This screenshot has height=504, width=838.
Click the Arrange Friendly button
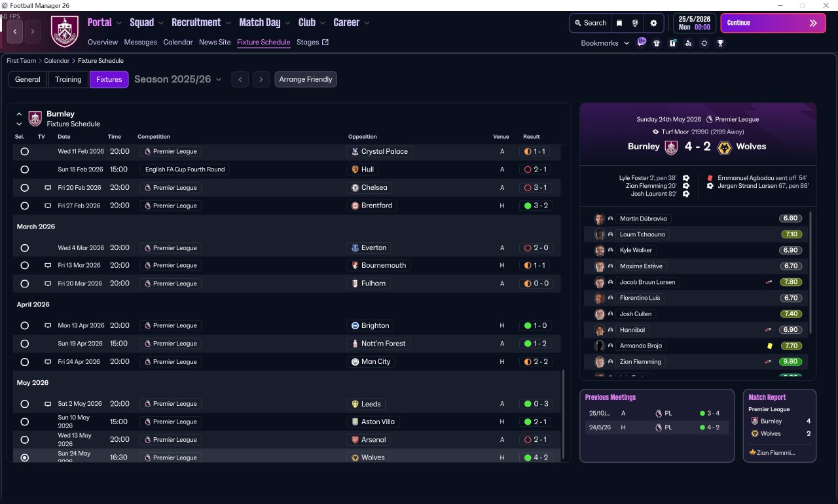306,79
